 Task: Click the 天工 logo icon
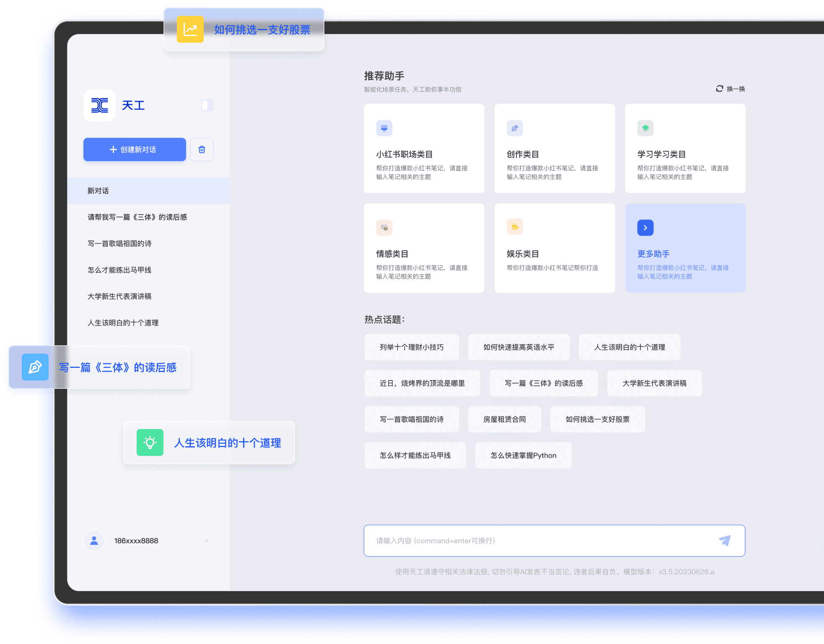[100, 105]
